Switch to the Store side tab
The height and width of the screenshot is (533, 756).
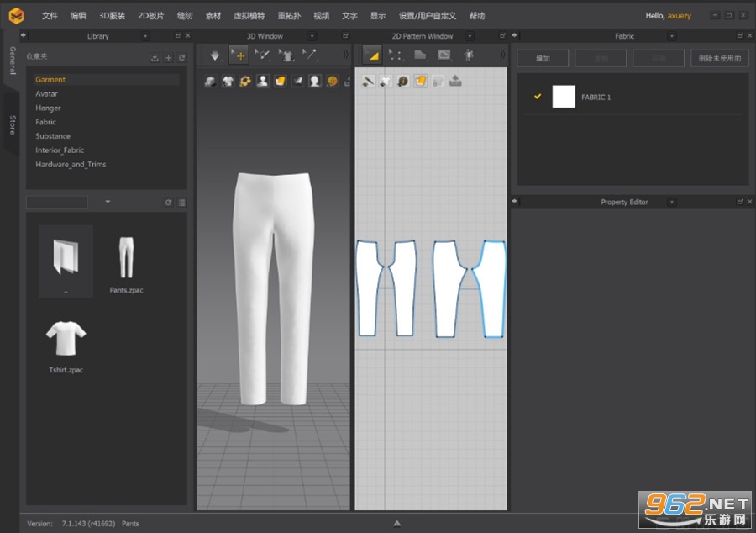pyautogui.click(x=12, y=124)
